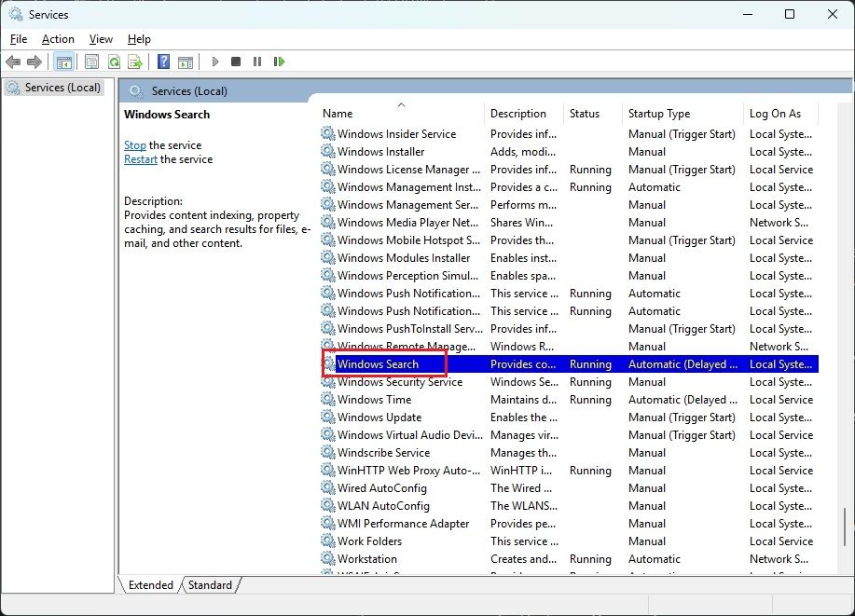Viewport: 855px width, 616px height.
Task: Click gear icon of Windows Insider Service
Action: (x=327, y=133)
